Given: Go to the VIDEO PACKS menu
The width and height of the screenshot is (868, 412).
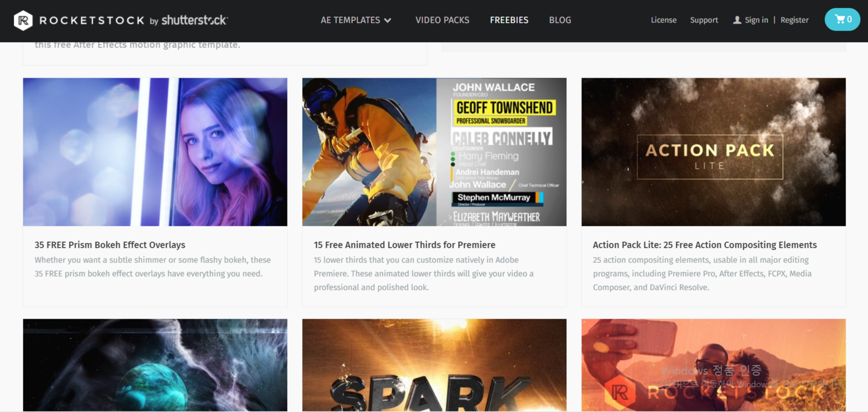Looking at the screenshot, I should click(442, 20).
